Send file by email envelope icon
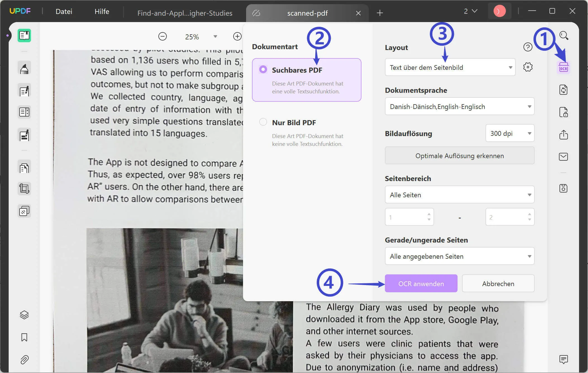This screenshot has width=588, height=373. pyautogui.click(x=563, y=157)
